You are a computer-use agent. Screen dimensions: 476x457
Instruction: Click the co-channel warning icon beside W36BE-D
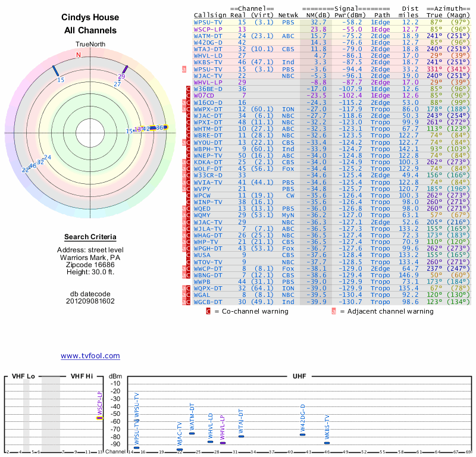pyautogui.click(x=189, y=89)
